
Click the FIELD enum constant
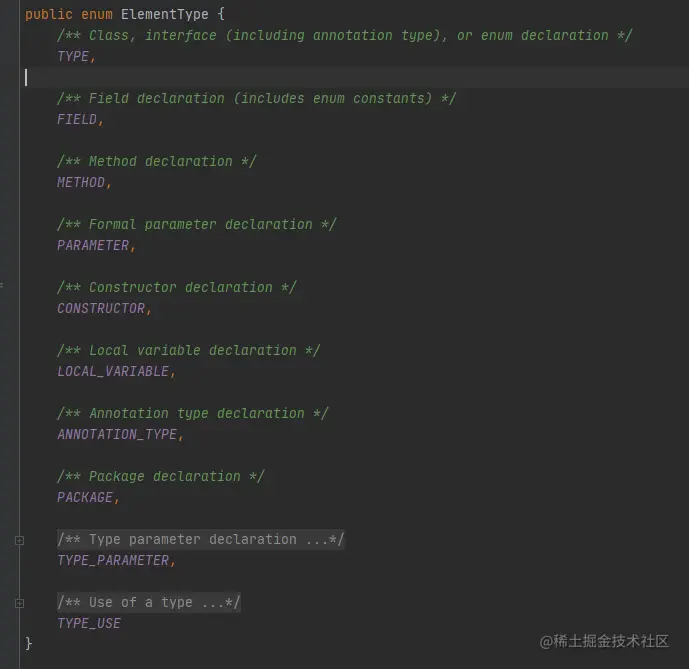[x=77, y=120]
